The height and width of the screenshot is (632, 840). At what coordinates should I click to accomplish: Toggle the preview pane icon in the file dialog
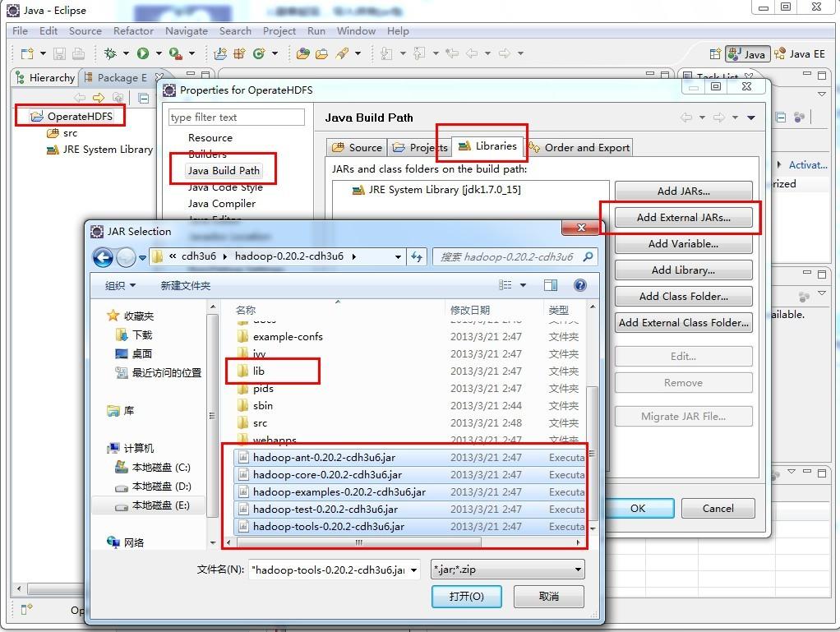(550, 285)
